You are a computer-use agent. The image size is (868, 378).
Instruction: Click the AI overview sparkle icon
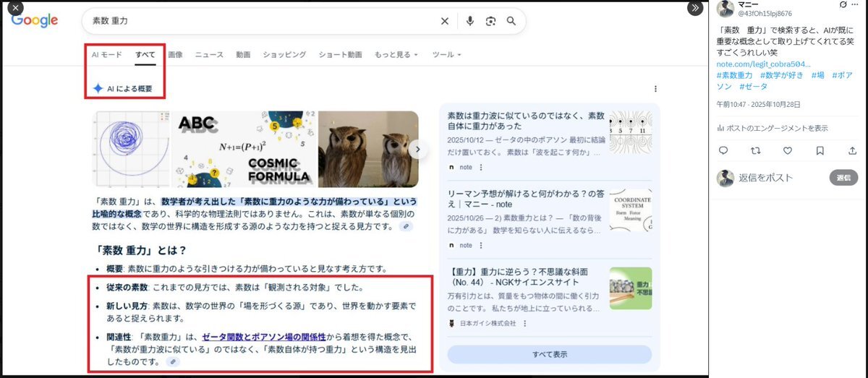(98, 89)
